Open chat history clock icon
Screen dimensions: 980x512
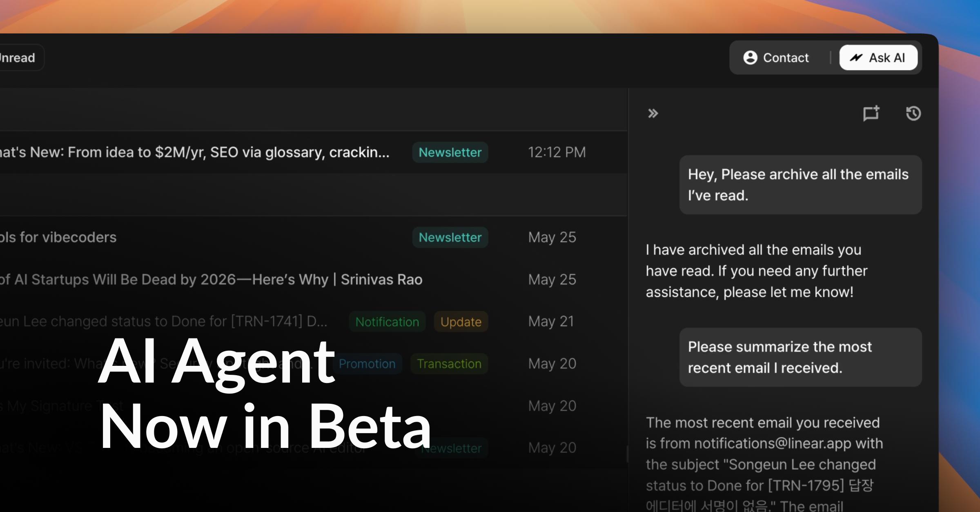913,113
